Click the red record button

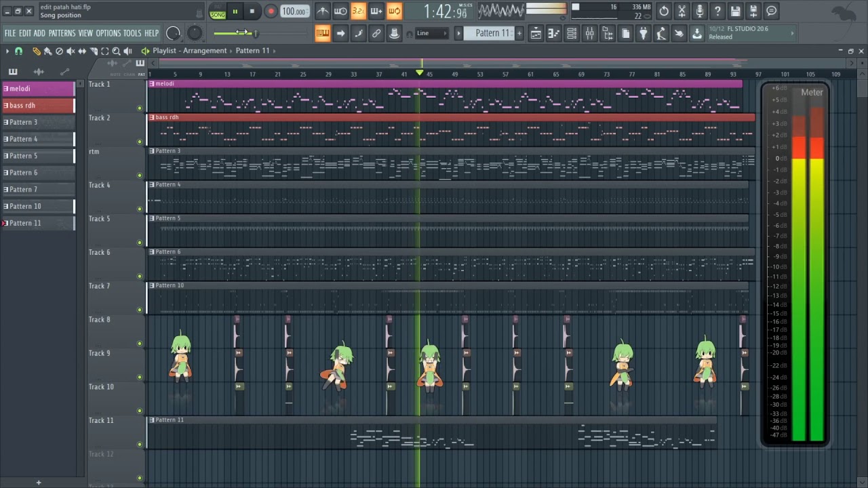point(271,11)
